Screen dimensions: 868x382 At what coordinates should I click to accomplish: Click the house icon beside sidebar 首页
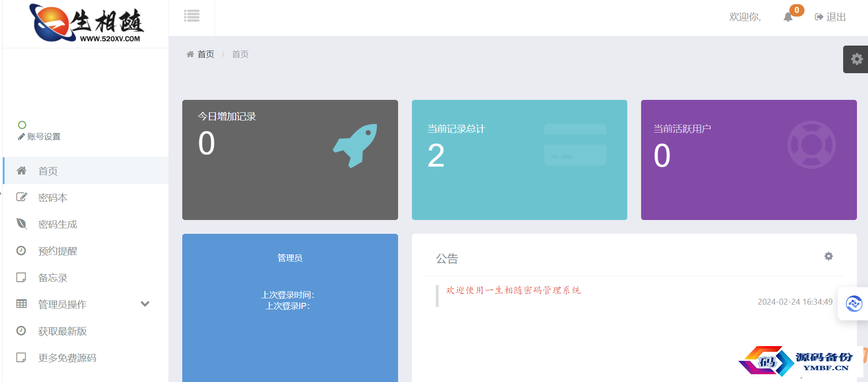point(21,171)
